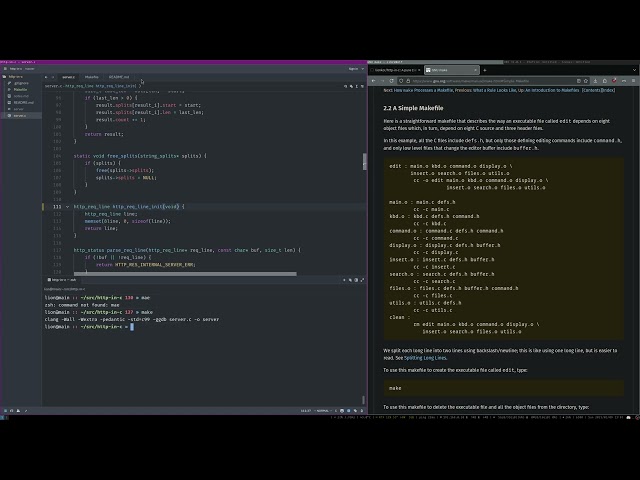Image resolution: width=640 pixels, height=480 pixels.
Task: Click the editor's horizontal scrollbar
Action: tap(185, 274)
